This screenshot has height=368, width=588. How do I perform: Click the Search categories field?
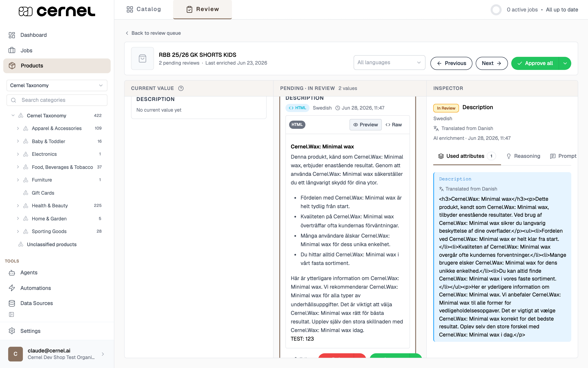pyautogui.click(x=57, y=100)
